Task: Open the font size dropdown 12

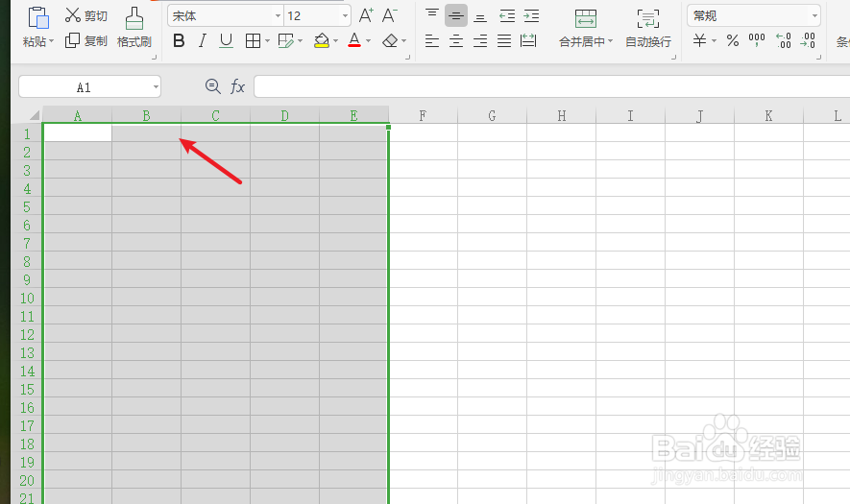Action: pyautogui.click(x=345, y=16)
